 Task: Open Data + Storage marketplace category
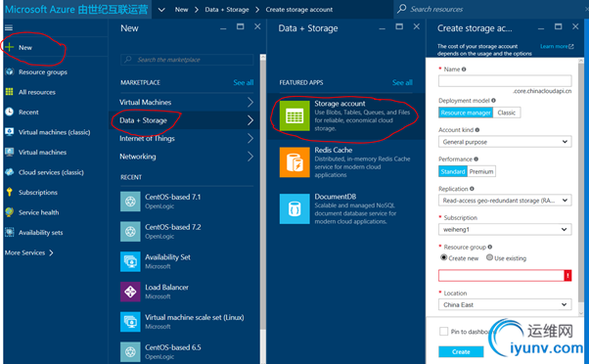point(184,120)
